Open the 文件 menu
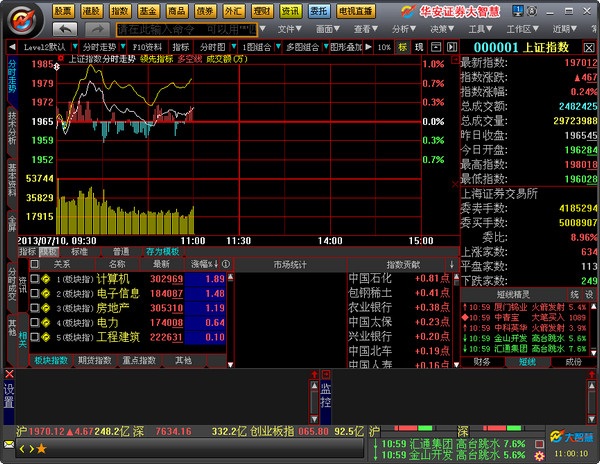Viewport: 600px width, 464px height. tap(289, 29)
